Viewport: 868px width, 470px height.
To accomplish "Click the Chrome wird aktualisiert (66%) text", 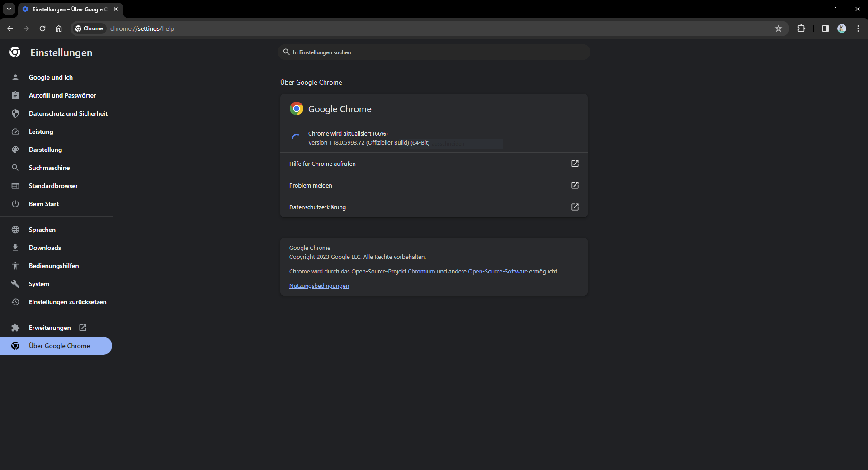I will click(x=348, y=133).
